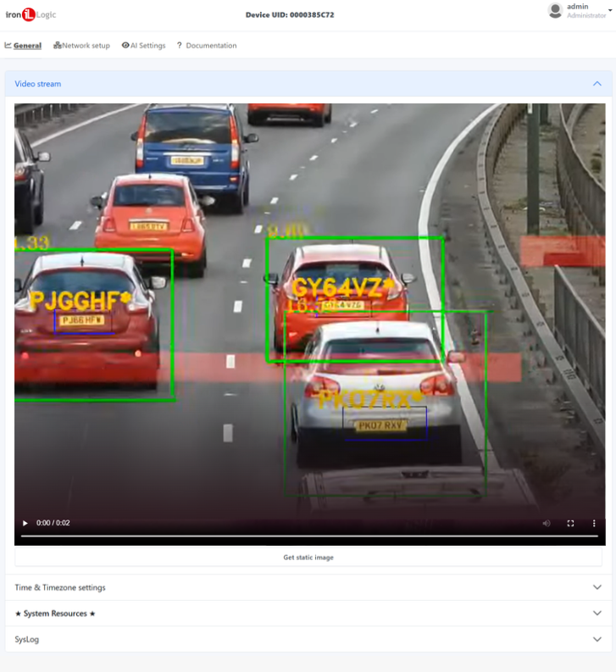Open the AI Settings tab
Screen dimensions: 616x672
pos(147,46)
